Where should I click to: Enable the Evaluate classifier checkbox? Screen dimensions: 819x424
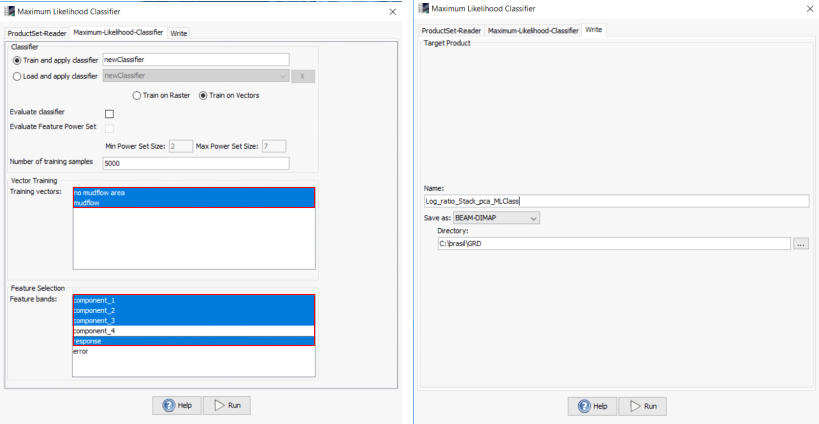109,113
